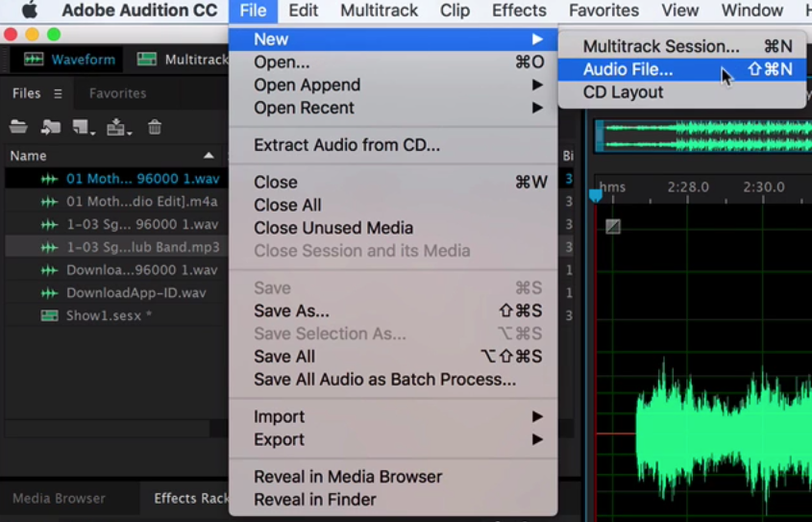Toggle the Name column sort arrow

(209, 156)
